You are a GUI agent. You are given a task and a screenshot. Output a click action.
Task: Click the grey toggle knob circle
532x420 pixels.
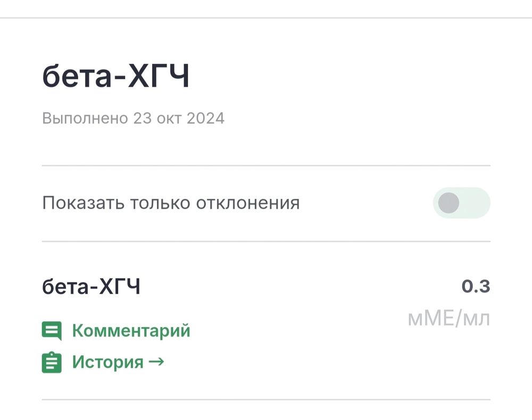click(449, 203)
